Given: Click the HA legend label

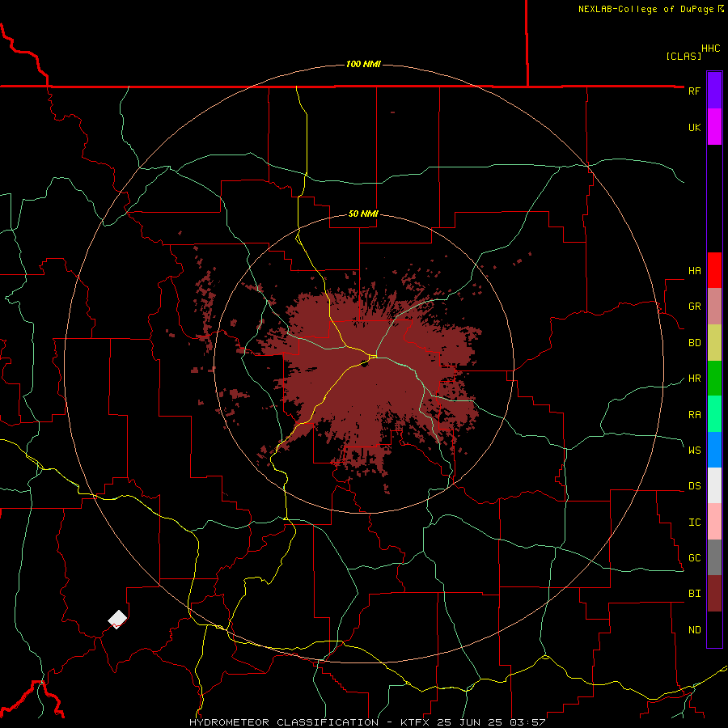Looking at the screenshot, I should coord(694,270).
